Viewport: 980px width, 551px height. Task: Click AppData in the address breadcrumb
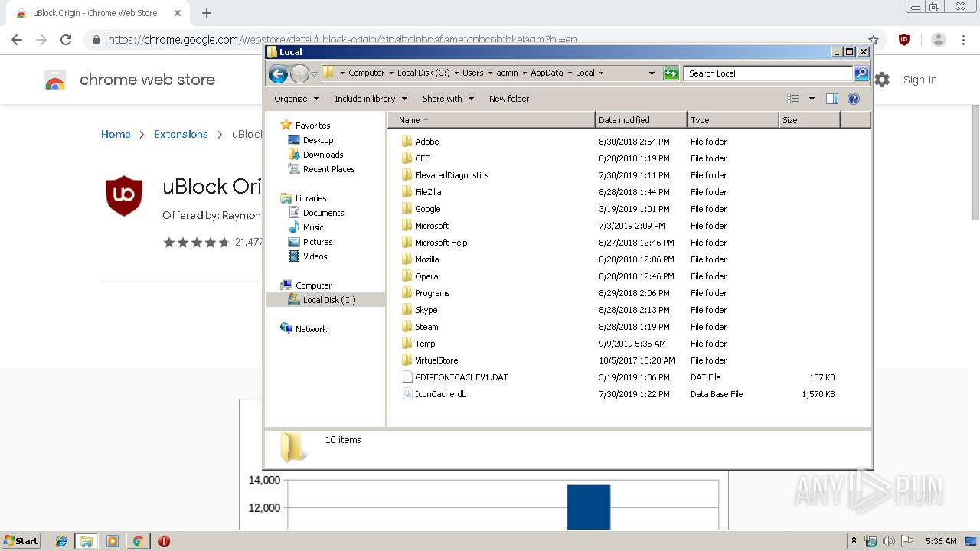[547, 73]
